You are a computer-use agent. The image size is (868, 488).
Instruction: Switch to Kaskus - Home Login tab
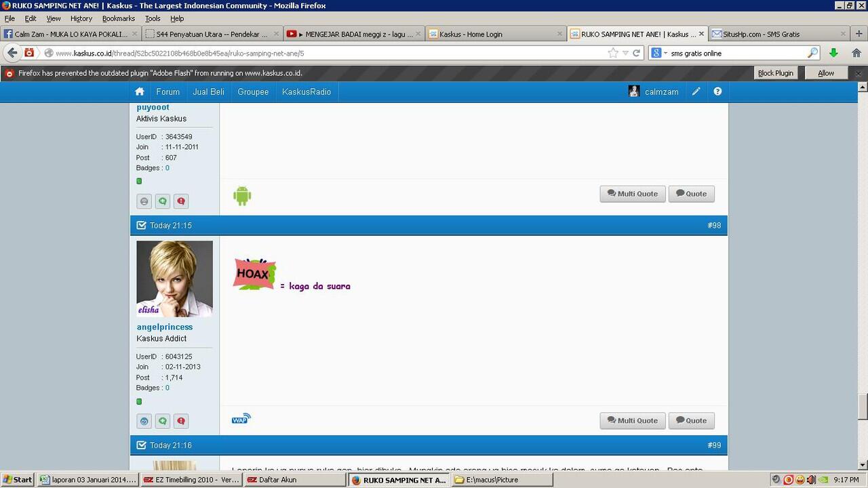495,34
